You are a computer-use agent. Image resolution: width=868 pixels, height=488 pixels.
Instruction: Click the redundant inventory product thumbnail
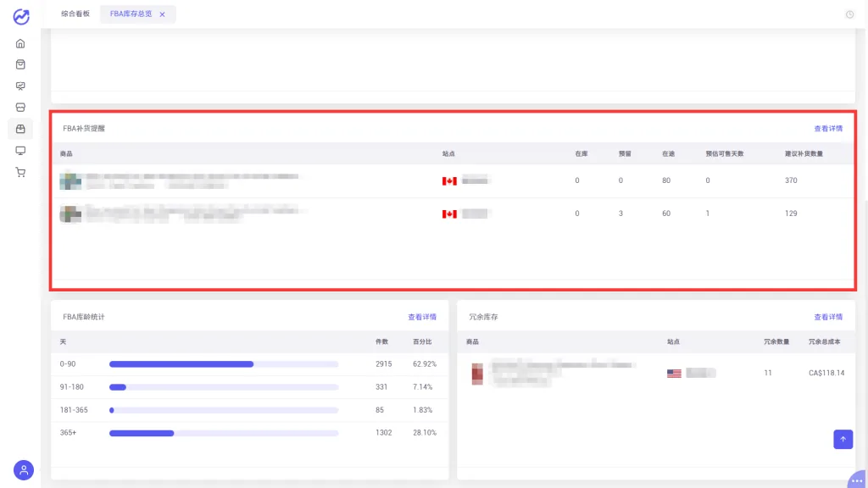tap(477, 374)
